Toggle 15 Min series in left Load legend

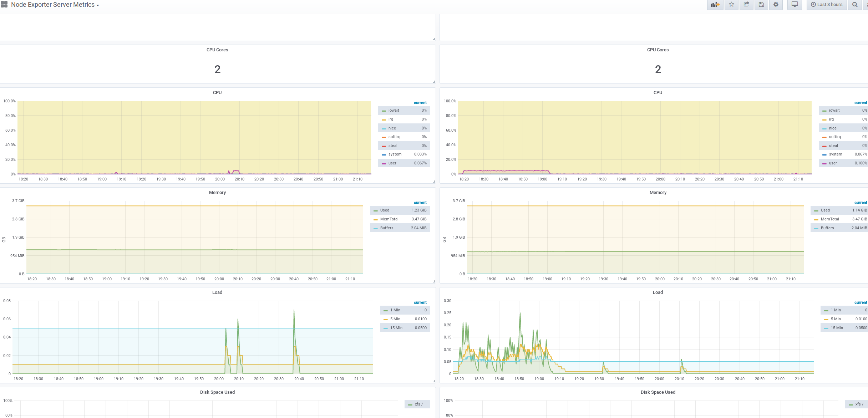tap(396, 328)
